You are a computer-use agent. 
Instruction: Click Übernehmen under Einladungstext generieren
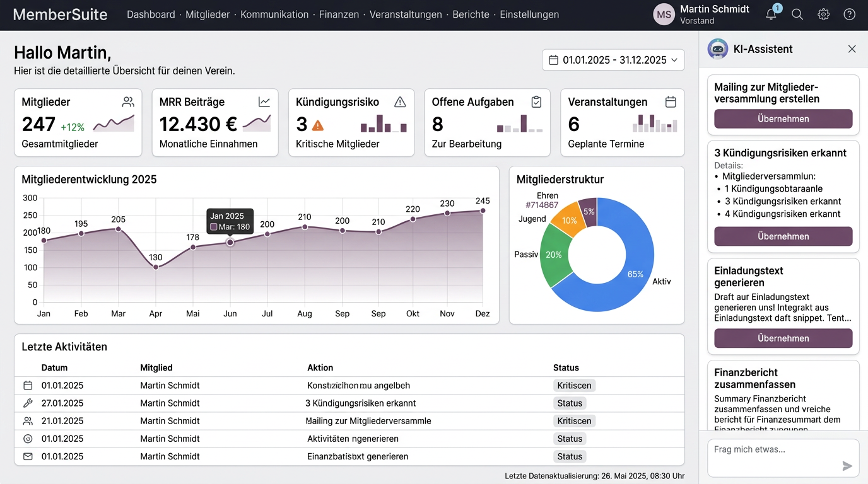click(783, 338)
